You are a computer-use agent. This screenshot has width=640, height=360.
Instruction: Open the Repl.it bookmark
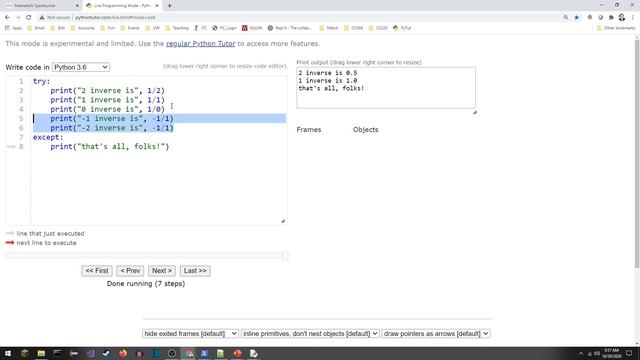tap(289, 28)
